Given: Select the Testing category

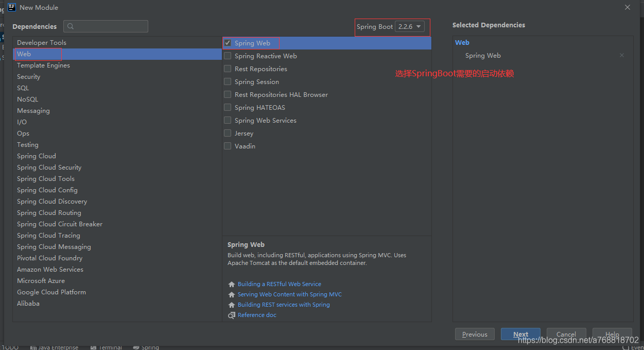Looking at the screenshot, I should (117, 145).
